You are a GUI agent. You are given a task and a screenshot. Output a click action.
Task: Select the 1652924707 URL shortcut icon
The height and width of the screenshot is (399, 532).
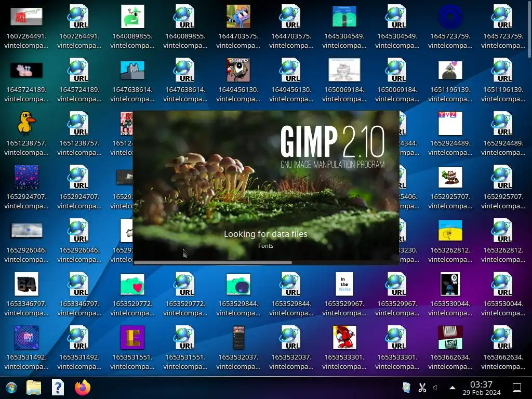[79, 177]
